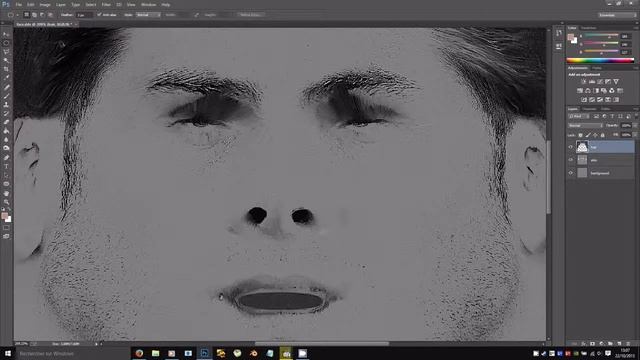Open the layer blend mode dropdown
The width and height of the screenshot is (640, 360).
(585, 126)
